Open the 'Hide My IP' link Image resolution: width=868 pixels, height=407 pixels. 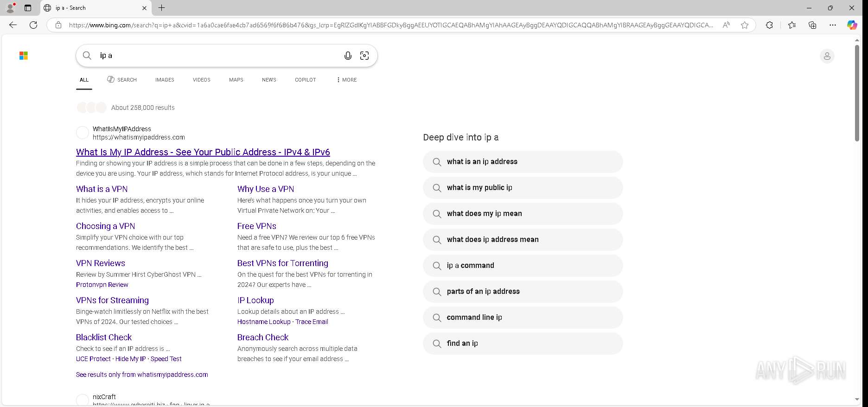pyautogui.click(x=131, y=359)
